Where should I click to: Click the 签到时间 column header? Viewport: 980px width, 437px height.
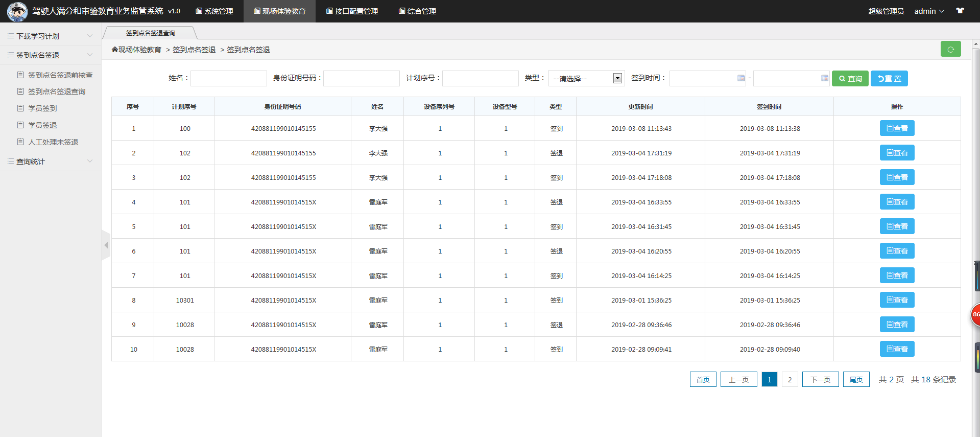[769, 106]
